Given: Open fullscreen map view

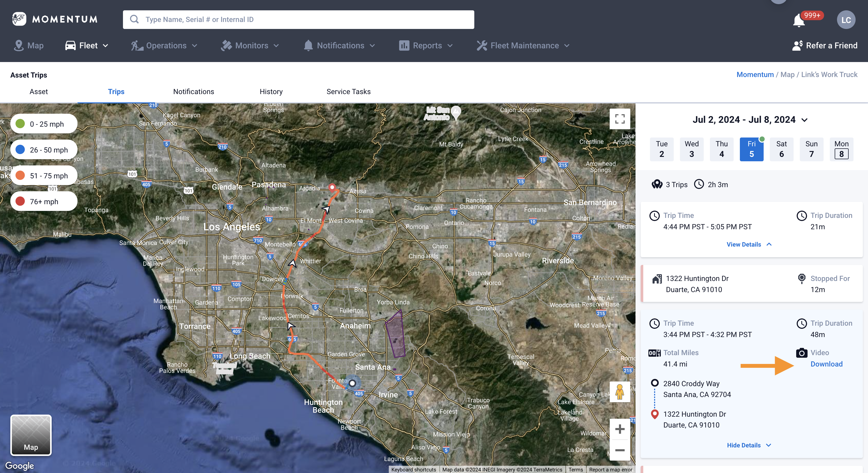Looking at the screenshot, I should tap(620, 118).
